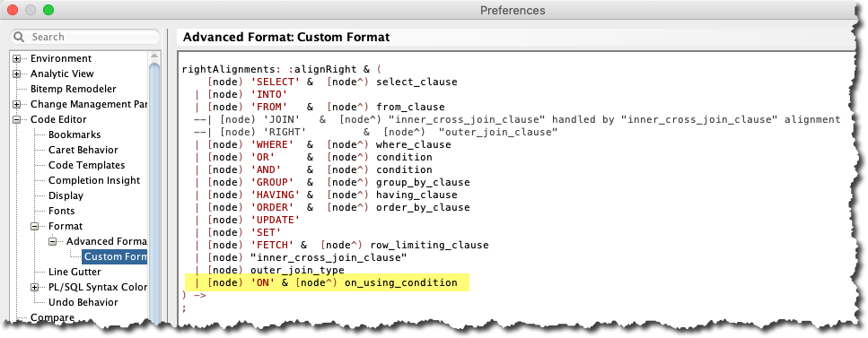Collapse the Advanced Format node
Image resolution: width=868 pixels, height=338 pixels.
[x=53, y=242]
